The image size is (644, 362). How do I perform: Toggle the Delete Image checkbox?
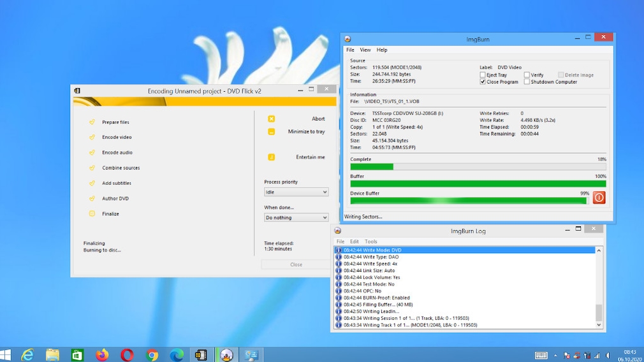tap(560, 75)
